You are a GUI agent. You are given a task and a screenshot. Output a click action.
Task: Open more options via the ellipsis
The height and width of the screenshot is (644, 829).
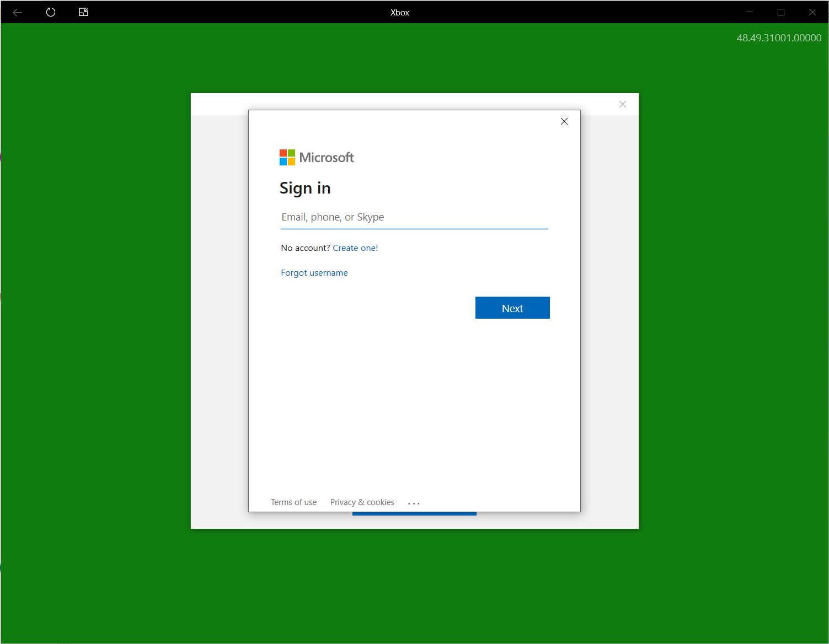[414, 502]
